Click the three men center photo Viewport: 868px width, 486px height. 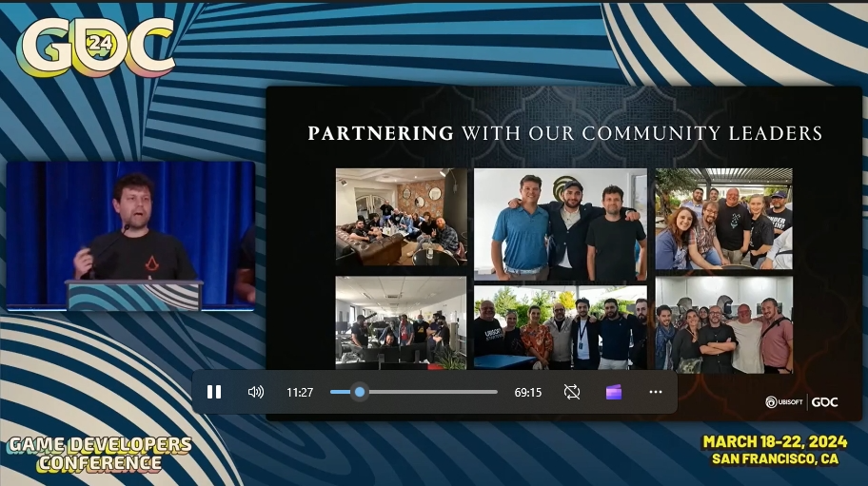(561, 224)
